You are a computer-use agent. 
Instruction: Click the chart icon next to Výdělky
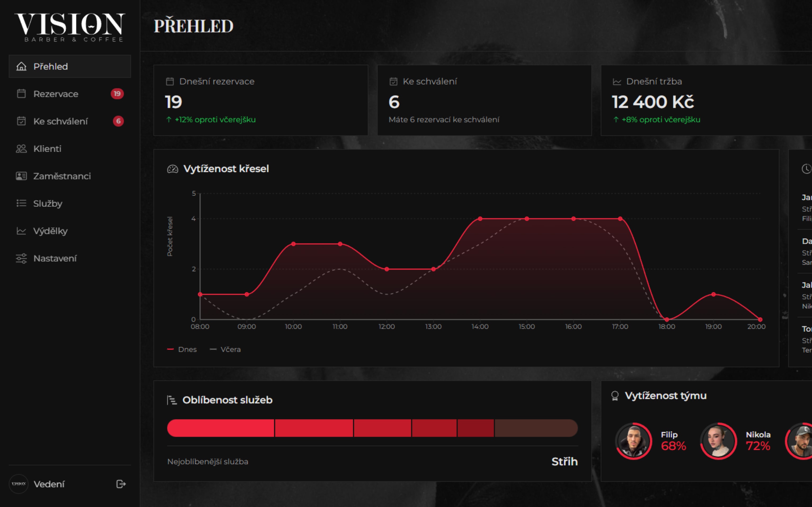click(21, 231)
